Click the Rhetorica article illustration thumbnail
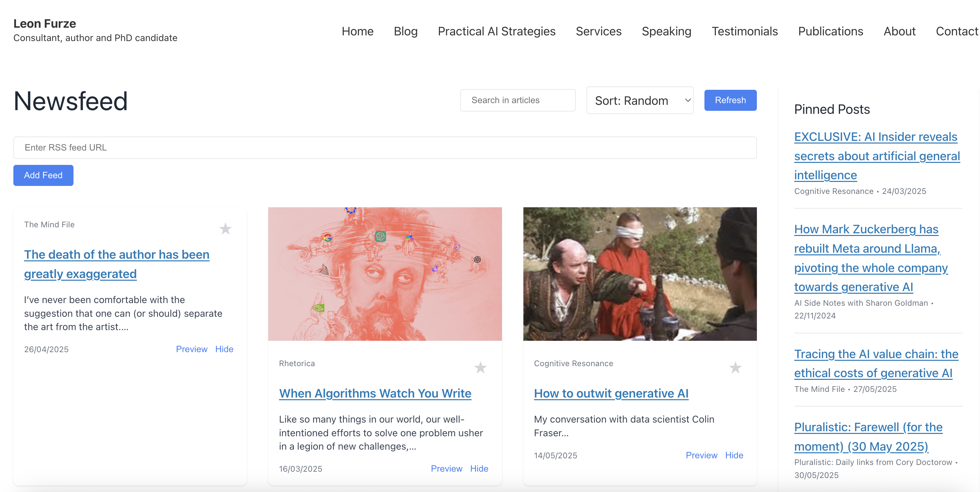Screen dimensions: 980x492 [x=385, y=274]
